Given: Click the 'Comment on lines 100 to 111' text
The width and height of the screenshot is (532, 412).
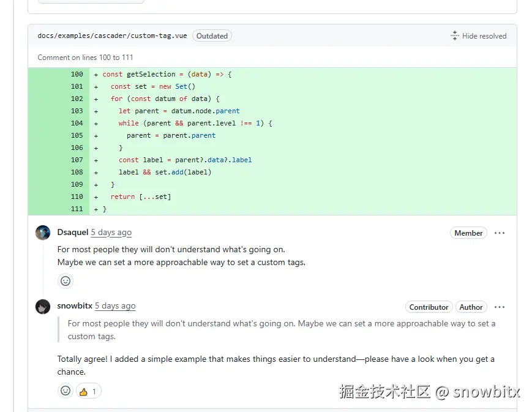Looking at the screenshot, I should tap(85, 58).
